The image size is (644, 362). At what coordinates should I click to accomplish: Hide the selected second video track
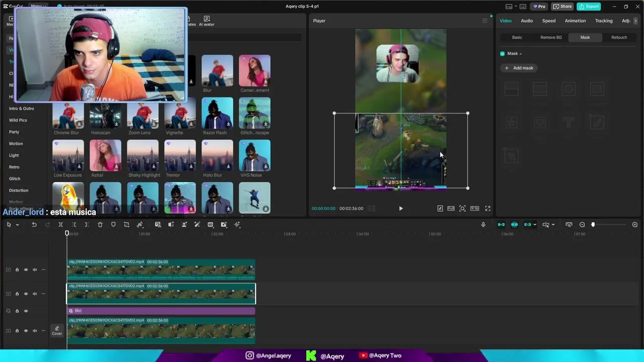pyautogui.click(x=26, y=294)
